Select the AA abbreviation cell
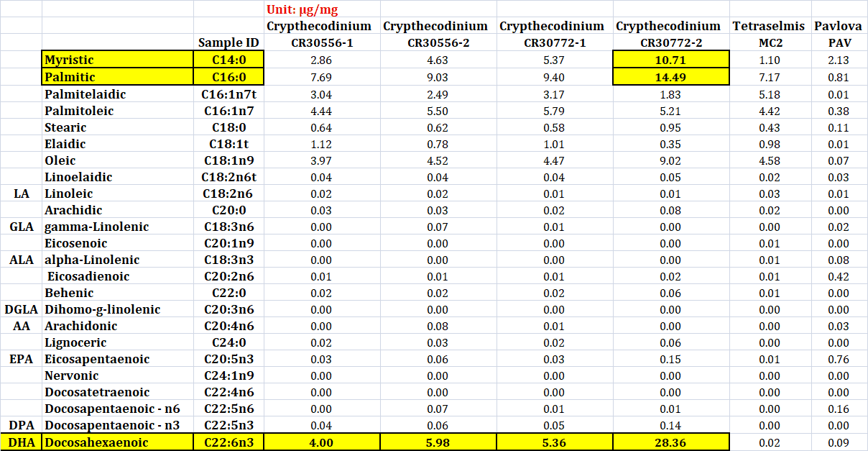Viewport: 868px width, 451px height. (x=22, y=326)
